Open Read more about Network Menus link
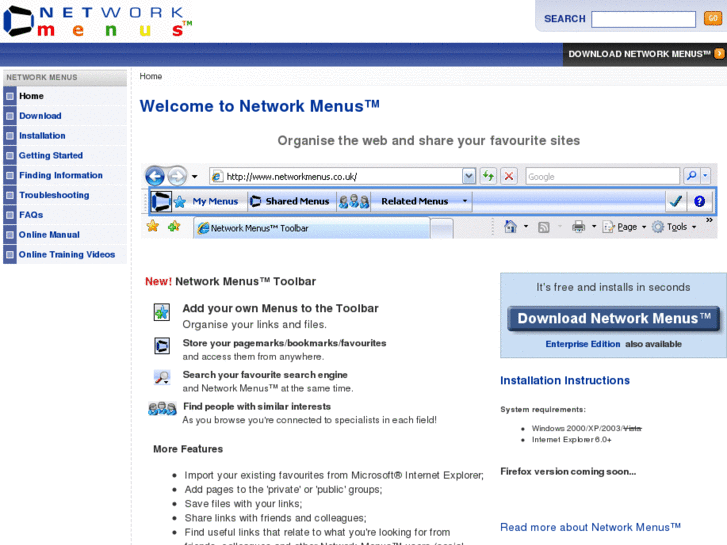Screen dimensions: 727x545 click(590, 527)
